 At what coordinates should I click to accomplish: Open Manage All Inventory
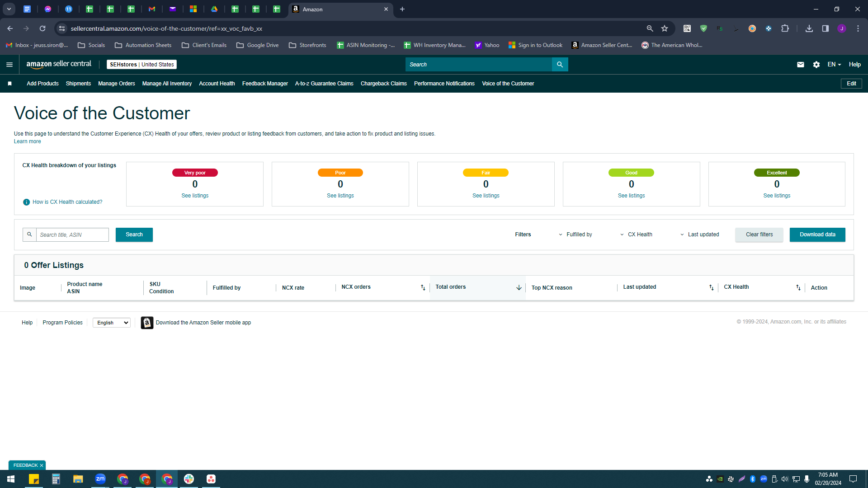167,84
